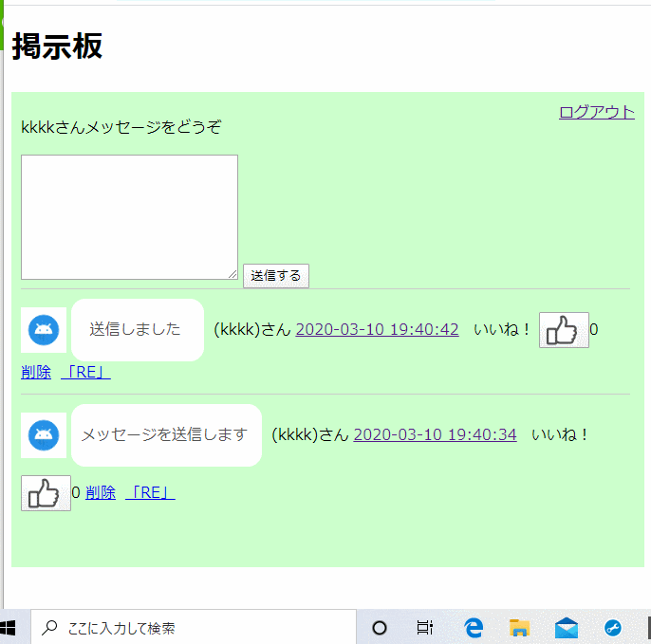
Task: Open Cortana circle icon in taskbar
Action: (379, 628)
